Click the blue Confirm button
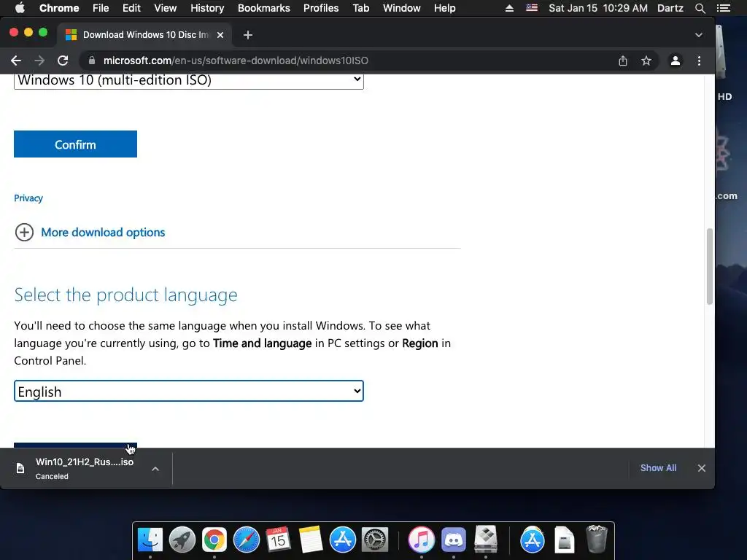Screen dimensions: 747x560 point(75,144)
